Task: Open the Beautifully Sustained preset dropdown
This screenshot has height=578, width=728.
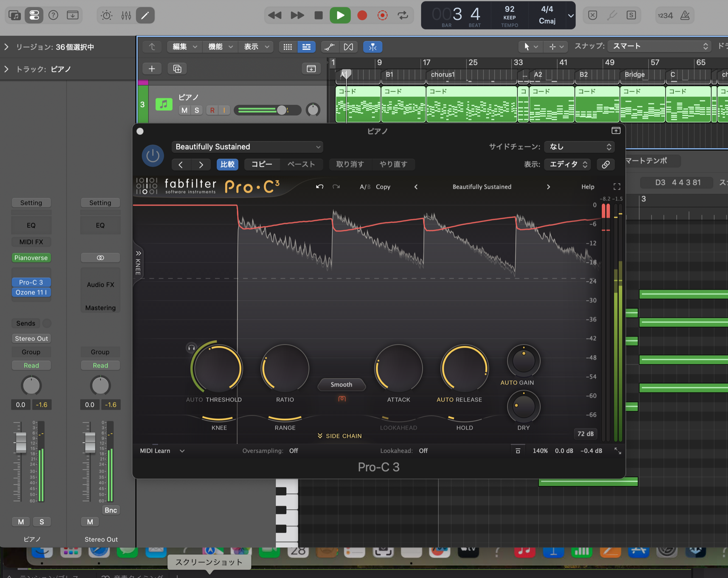Action: 248,147
